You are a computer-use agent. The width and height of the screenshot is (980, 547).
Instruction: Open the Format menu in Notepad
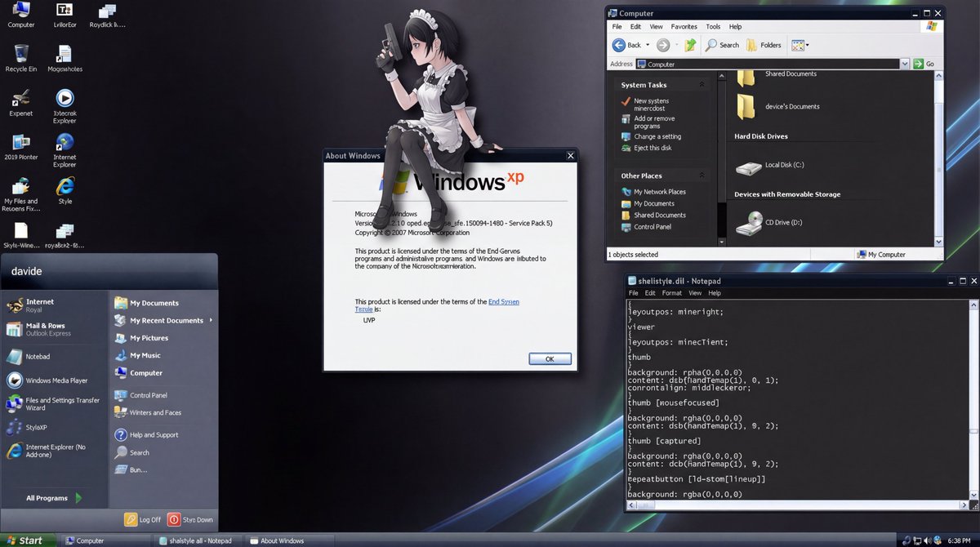(x=672, y=293)
